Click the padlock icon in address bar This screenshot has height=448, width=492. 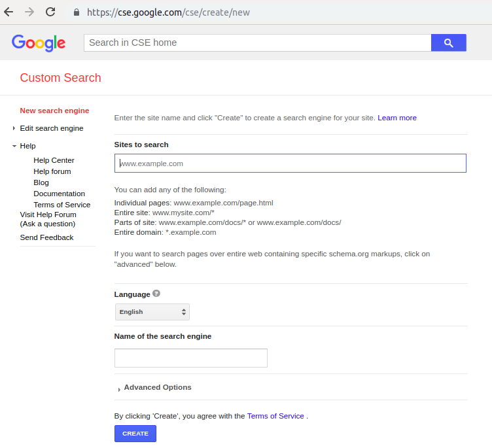(x=77, y=12)
